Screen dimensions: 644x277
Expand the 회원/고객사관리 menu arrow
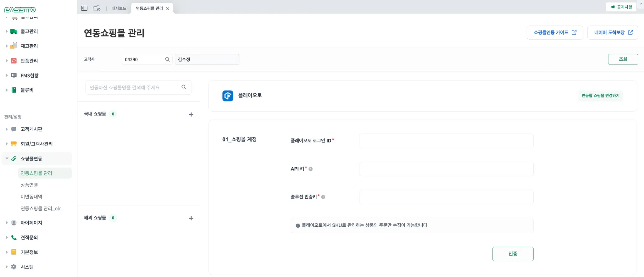[7, 144]
